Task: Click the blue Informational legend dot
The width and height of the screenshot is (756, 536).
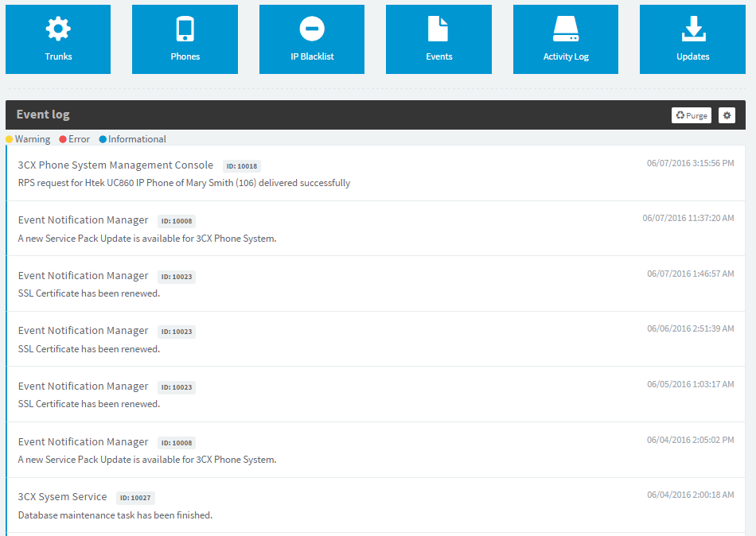Action: pos(103,139)
